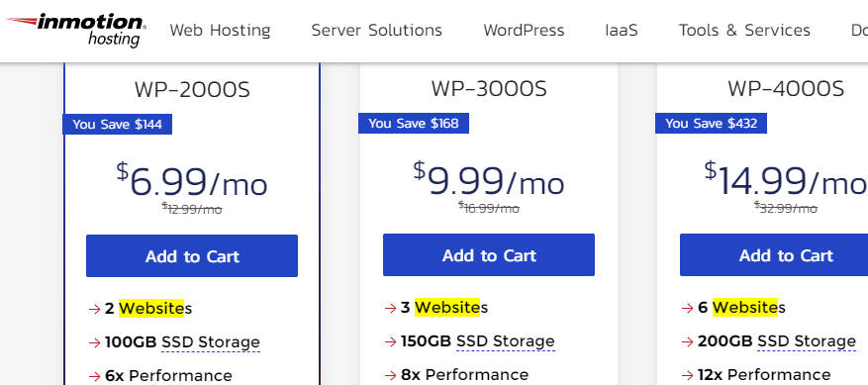Click the red arrow beside 3 Websites
The width and height of the screenshot is (868, 385).
[390, 308]
